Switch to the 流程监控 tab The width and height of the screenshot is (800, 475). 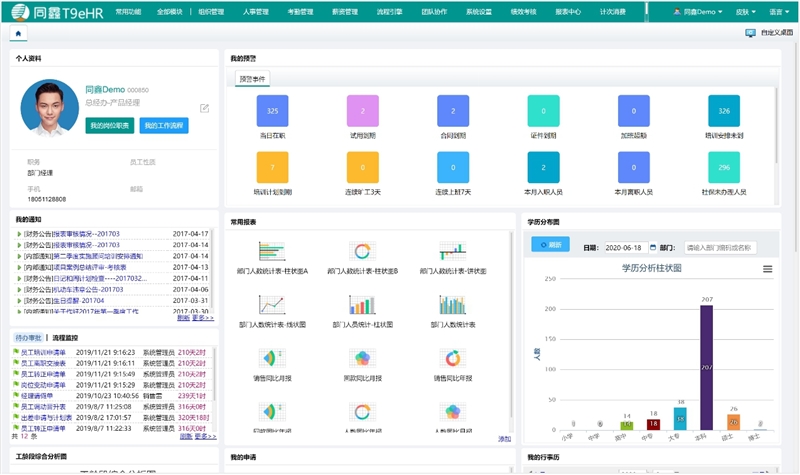(66, 338)
